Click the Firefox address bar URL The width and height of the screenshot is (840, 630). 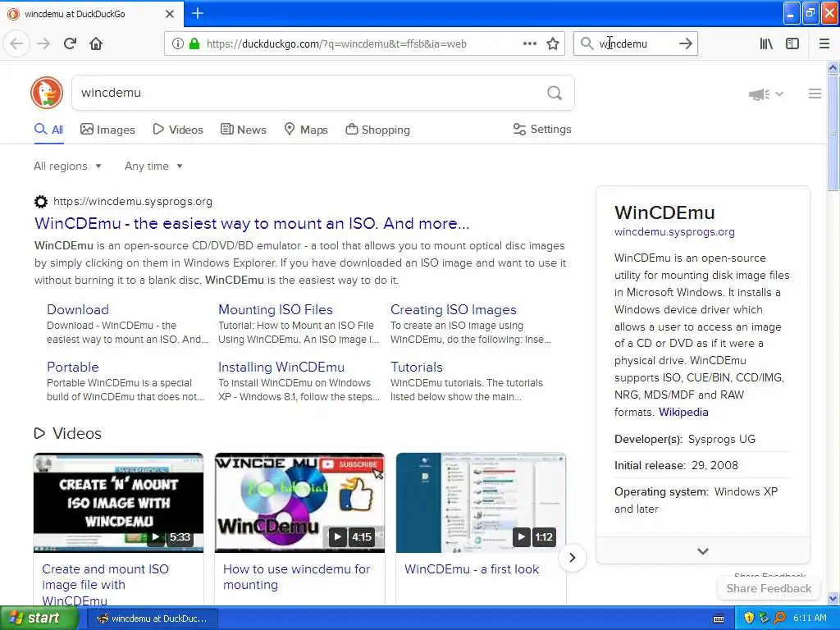[336, 44]
